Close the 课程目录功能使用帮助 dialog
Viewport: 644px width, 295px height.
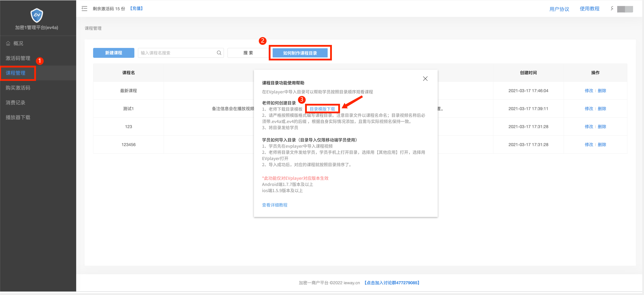425,78
